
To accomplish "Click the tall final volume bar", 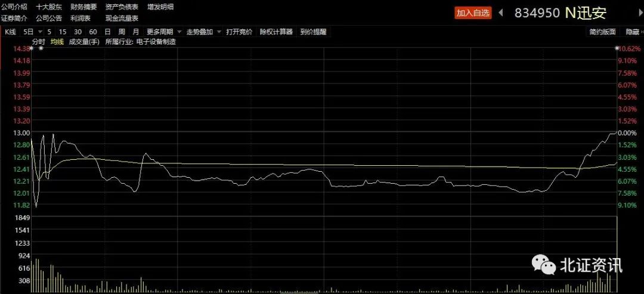I will pyautogui.click(x=617, y=255).
